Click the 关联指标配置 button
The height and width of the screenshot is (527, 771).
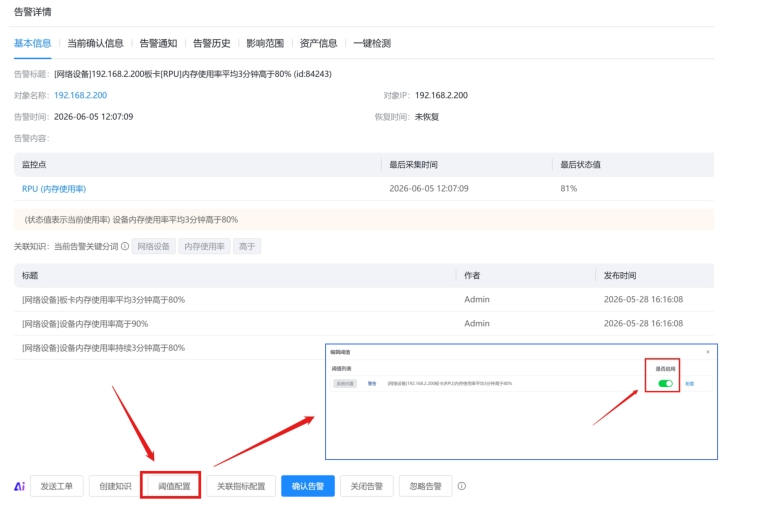(241, 486)
